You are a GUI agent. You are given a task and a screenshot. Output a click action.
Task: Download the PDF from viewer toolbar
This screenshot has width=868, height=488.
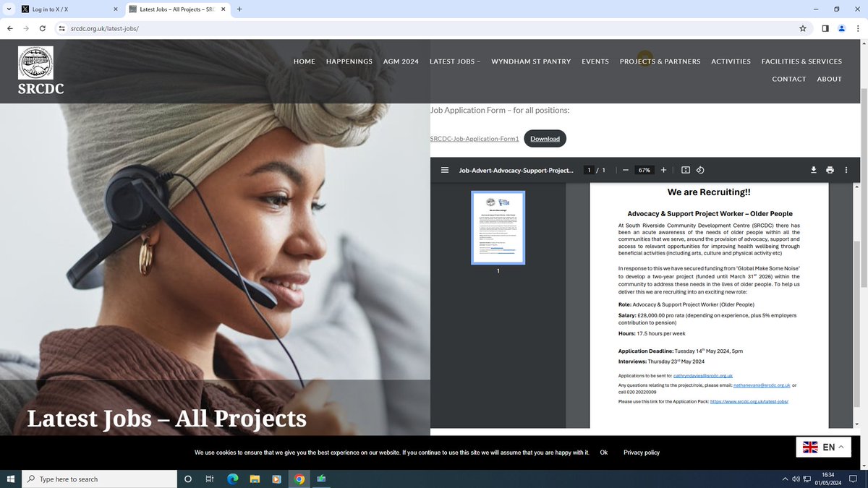pyautogui.click(x=814, y=170)
